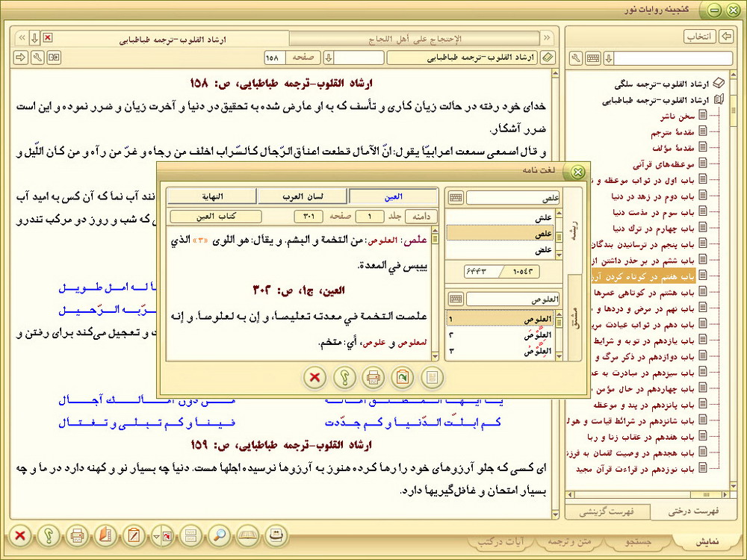This screenshot has height=560, width=747.
Task: Click down arrow of main text pane scrollbar
Action: point(554,514)
